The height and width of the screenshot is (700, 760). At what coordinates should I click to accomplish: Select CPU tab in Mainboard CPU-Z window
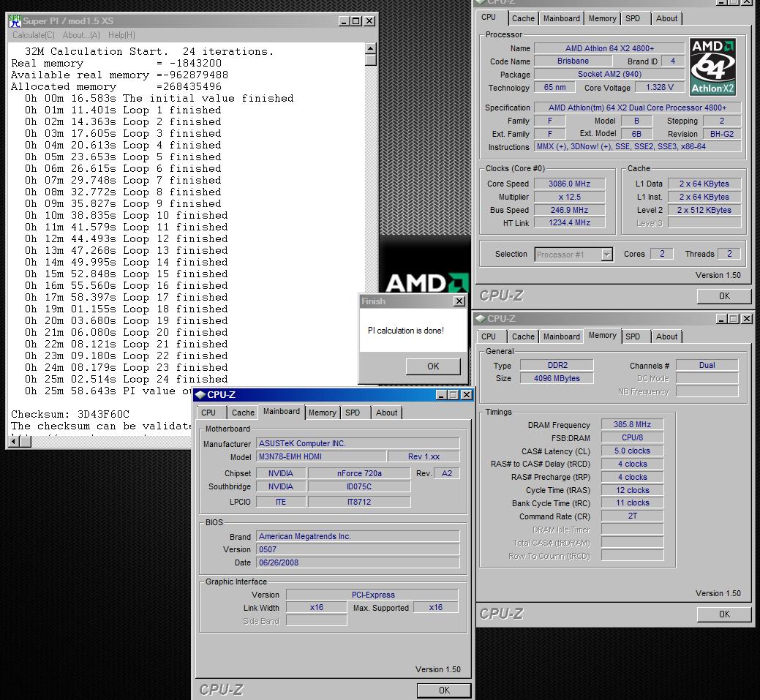pos(208,413)
